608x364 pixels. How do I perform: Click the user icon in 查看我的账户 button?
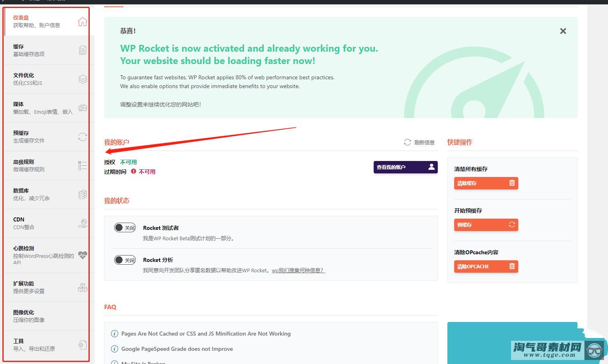point(431,167)
